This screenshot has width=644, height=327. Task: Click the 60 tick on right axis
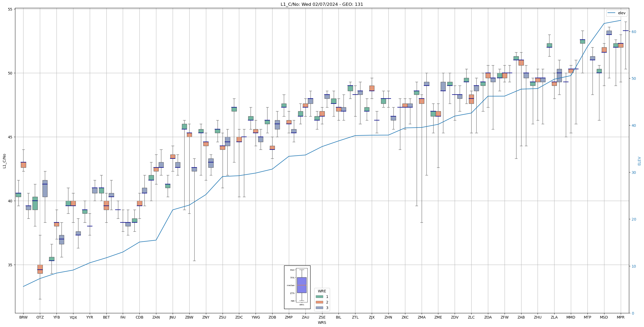[x=634, y=32]
